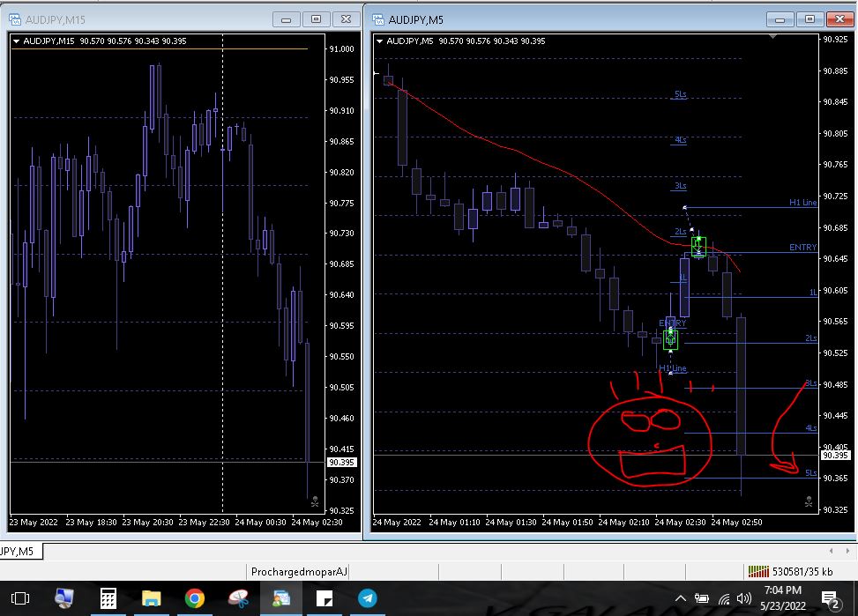Click the 24 May 01:10 time label
The image size is (858, 616).
tap(454, 522)
